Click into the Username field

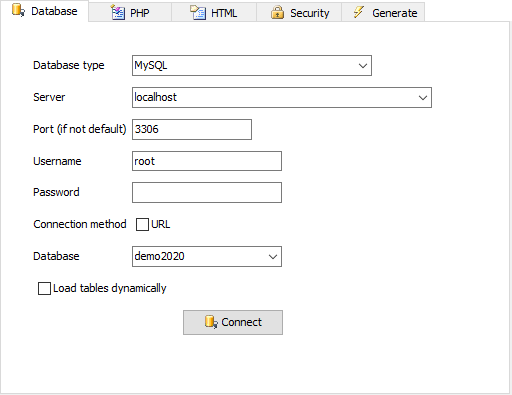click(207, 161)
